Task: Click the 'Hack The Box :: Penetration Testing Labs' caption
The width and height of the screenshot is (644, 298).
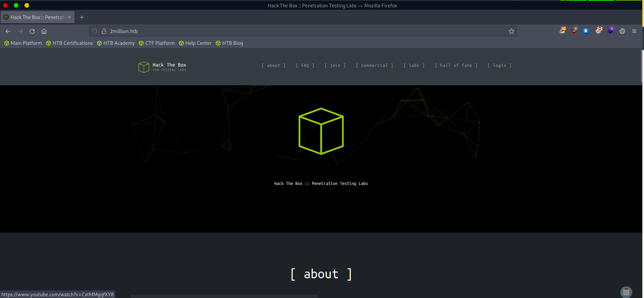Action: pyautogui.click(x=321, y=184)
